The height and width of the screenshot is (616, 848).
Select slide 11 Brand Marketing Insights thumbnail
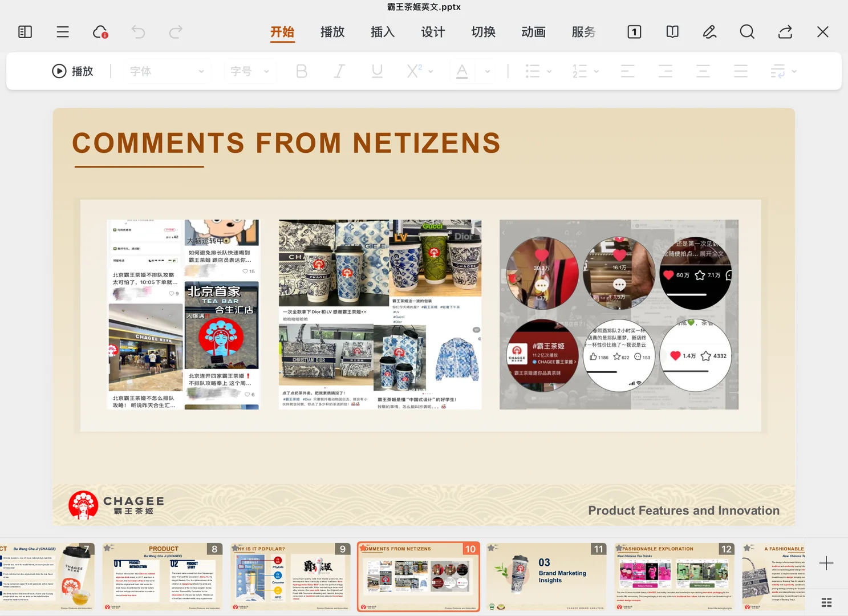[x=546, y=577]
